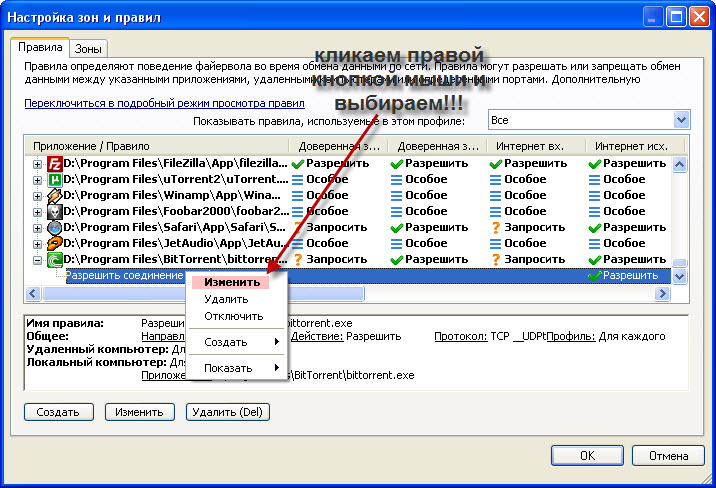The height and width of the screenshot is (488, 716).
Task: Click Safari's question mark icon under Интернет вх.
Action: 495,227
